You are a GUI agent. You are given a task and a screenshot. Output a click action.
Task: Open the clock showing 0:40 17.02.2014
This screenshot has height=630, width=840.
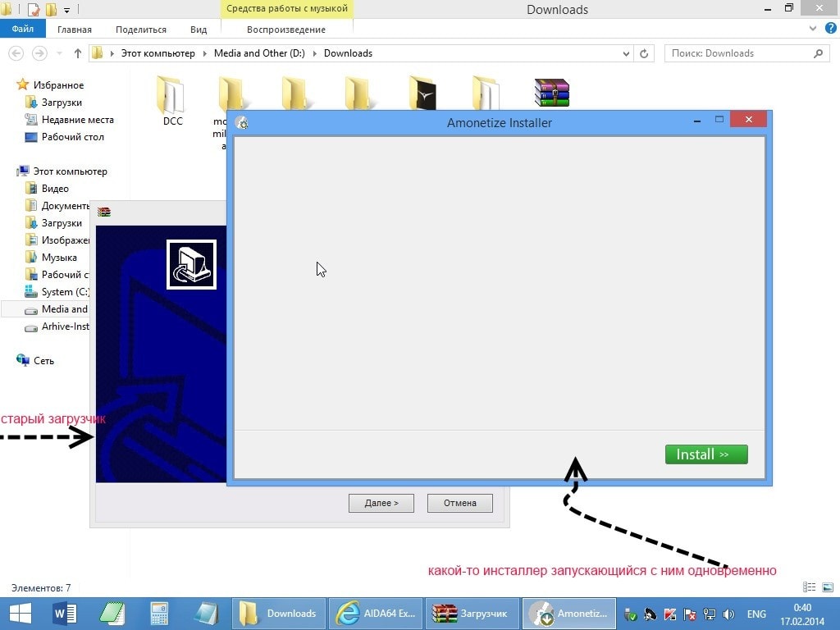point(802,614)
